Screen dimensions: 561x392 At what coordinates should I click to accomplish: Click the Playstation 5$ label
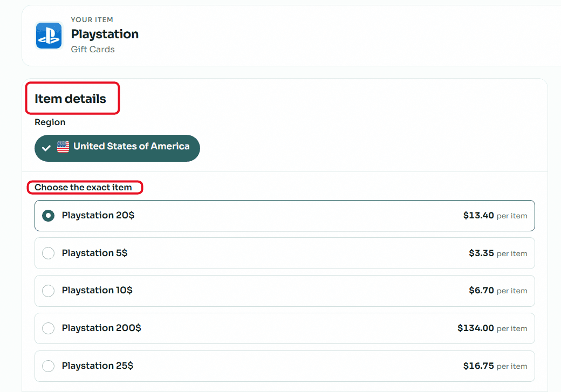(x=94, y=253)
